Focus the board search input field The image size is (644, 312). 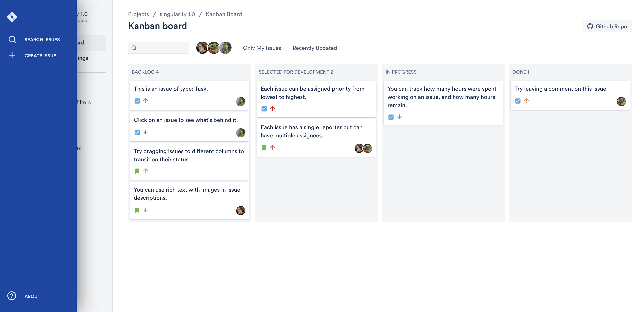(x=161, y=48)
